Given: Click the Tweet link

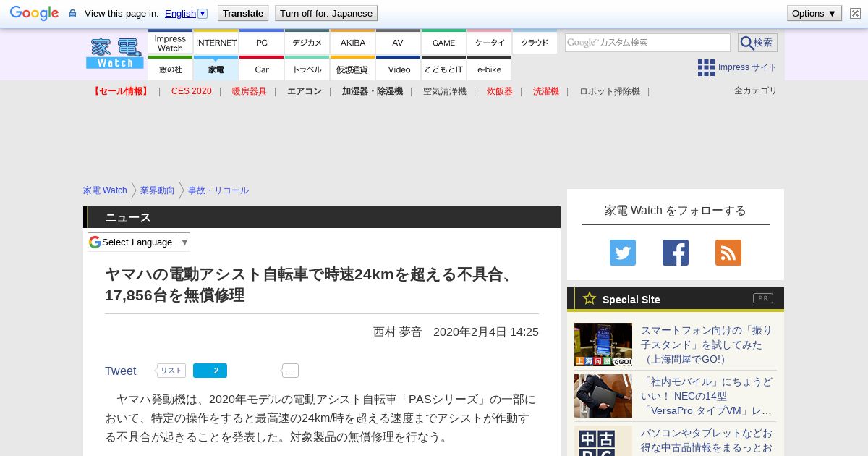Looking at the screenshot, I should pyautogui.click(x=120, y=371).
